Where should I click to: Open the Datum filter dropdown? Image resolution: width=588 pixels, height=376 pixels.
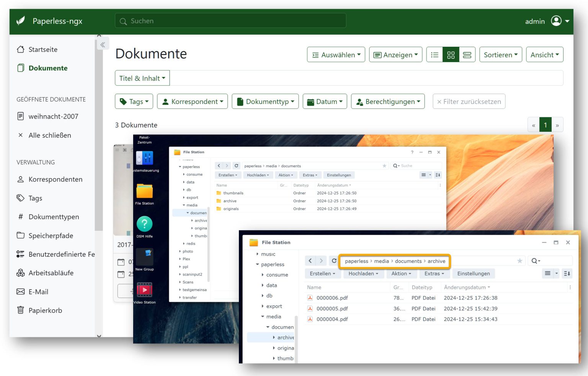(x=325, y=101)
